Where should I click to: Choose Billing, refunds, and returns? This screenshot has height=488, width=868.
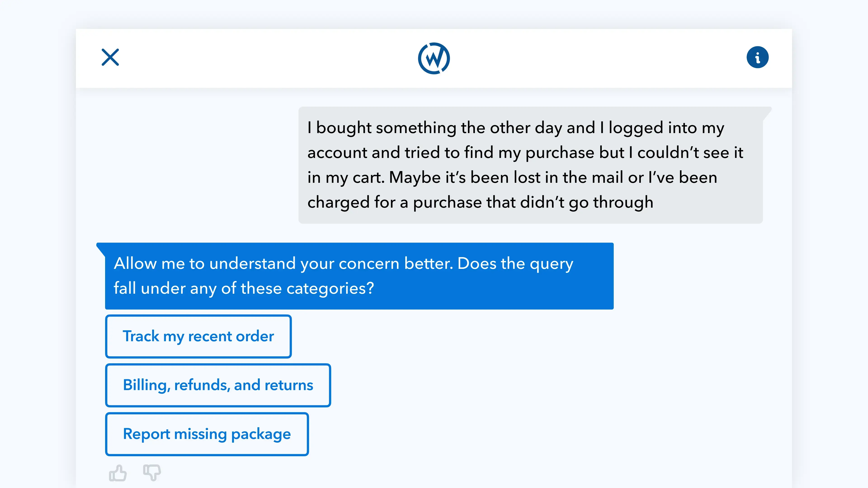pyautogui.click(x=218, y=385)
